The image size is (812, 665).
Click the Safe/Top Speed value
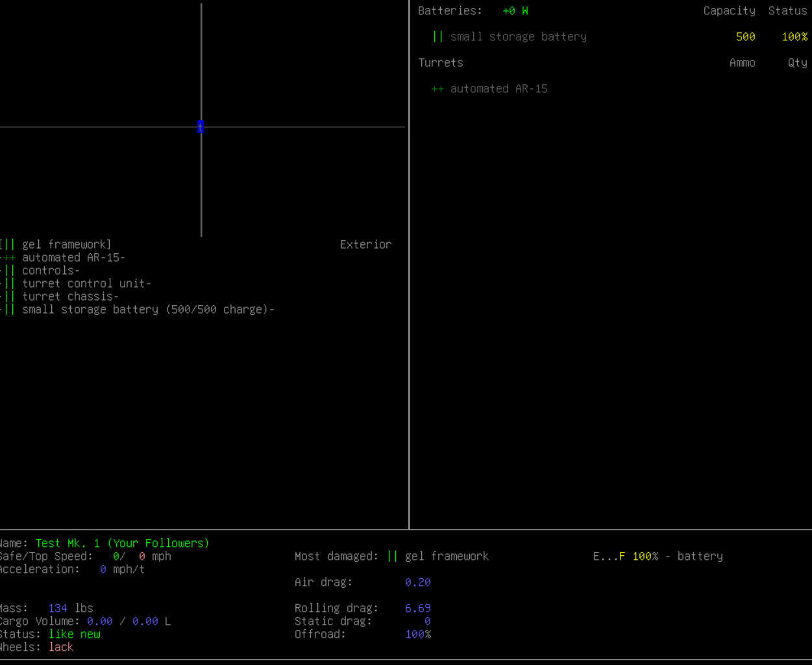pos(141,557)
